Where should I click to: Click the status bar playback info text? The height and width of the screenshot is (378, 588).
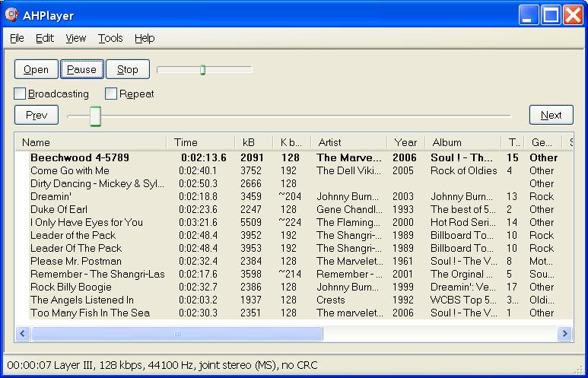tap(162, 365)
